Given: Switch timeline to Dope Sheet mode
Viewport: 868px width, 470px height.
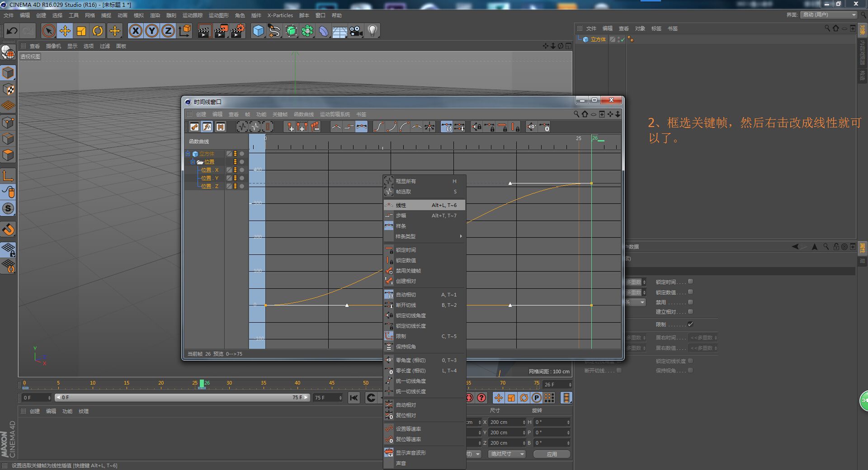Looking at the screenshot, I should [x=194, y=127].
